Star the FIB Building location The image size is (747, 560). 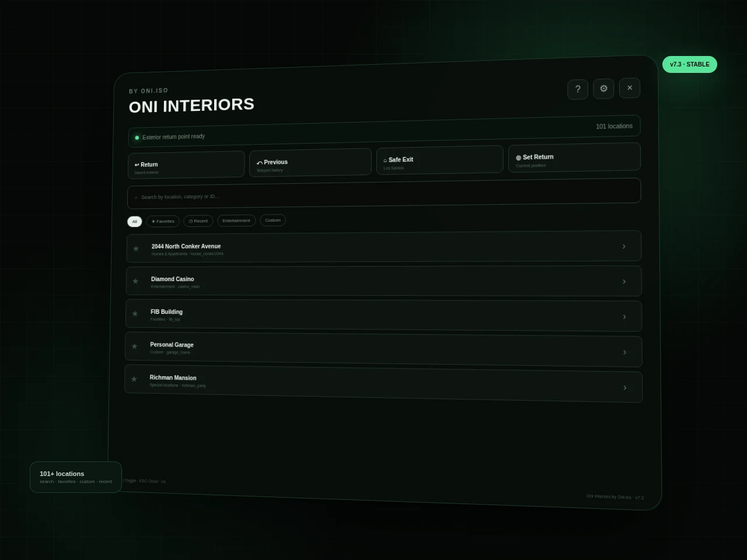point(135,314)
